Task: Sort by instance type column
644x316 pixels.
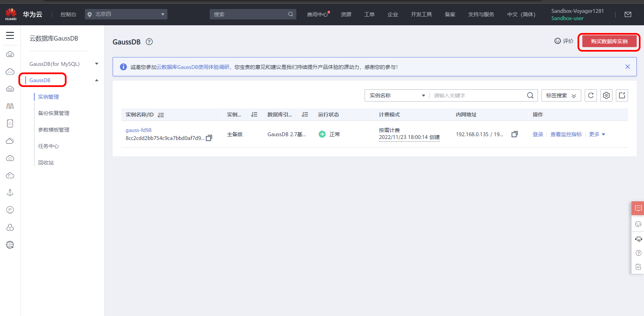Action: (254, 114)
